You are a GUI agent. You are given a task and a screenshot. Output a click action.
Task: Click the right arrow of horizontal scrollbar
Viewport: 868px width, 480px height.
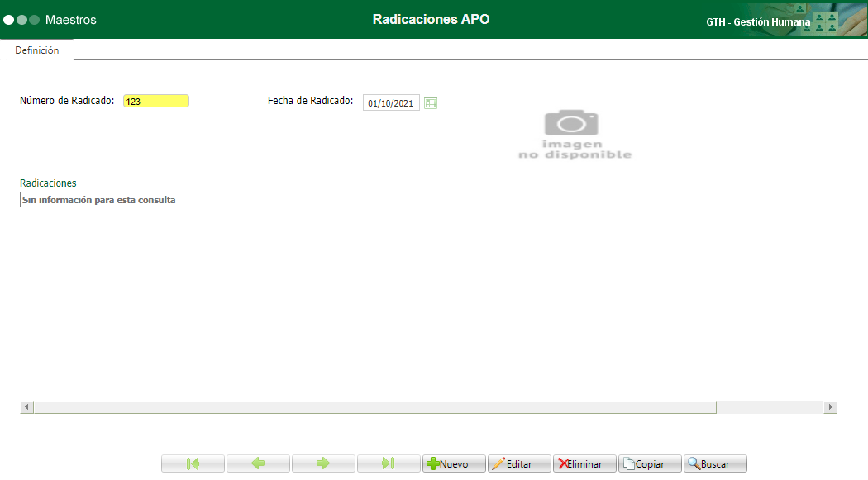coord(832,406)
